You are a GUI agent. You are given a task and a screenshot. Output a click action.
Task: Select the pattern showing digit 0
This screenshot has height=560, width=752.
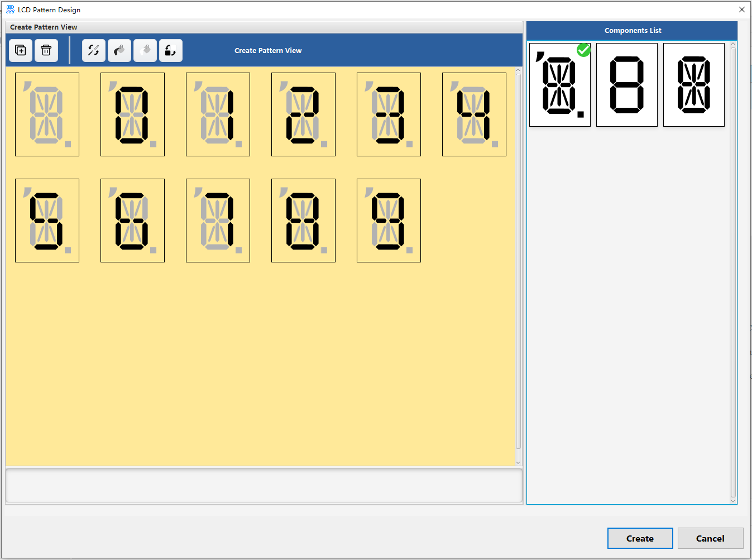pos(132,114)
